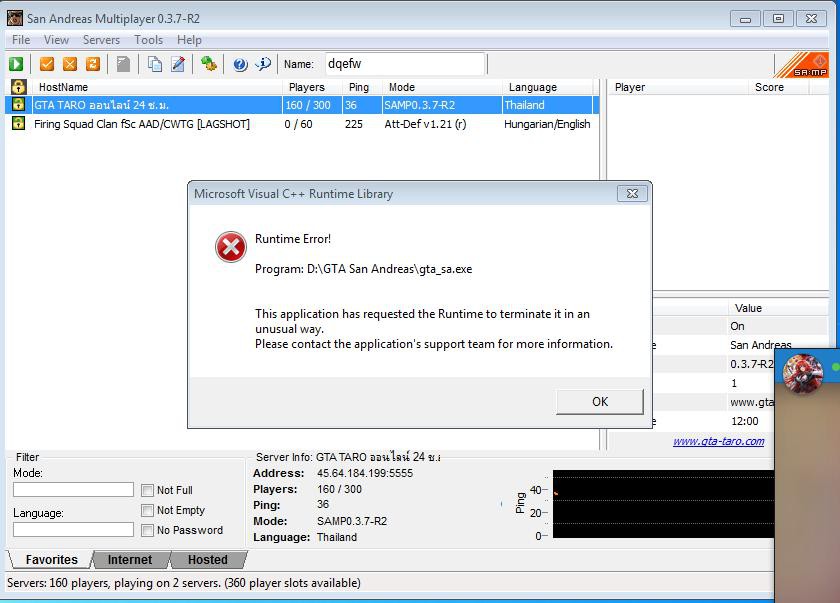Click the Att-Def v1.21 (r) mode cell
The width and height of the screenshot is (840, 603).
(x=425, y=124)
